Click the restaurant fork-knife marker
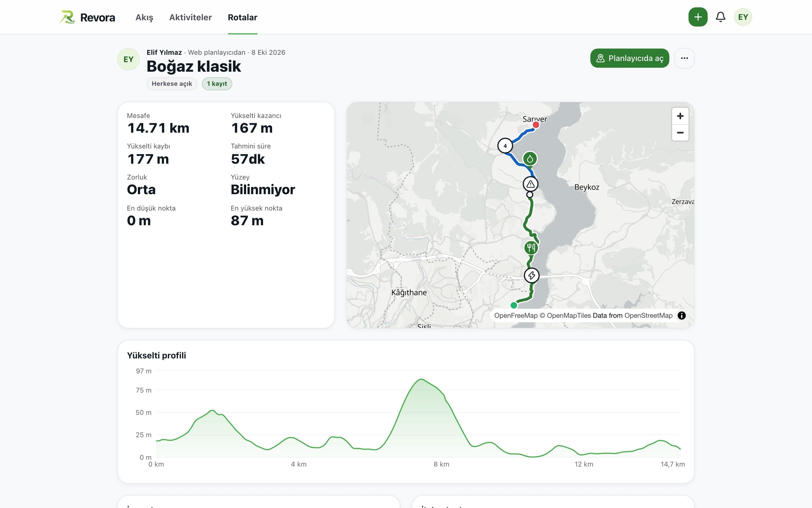 click(x=531, y=248)
